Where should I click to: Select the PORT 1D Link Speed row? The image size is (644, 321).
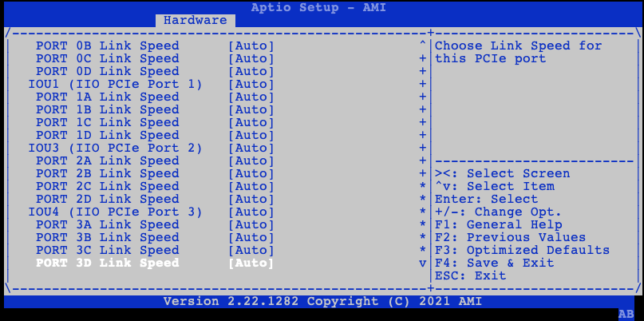tap(155, 135)
